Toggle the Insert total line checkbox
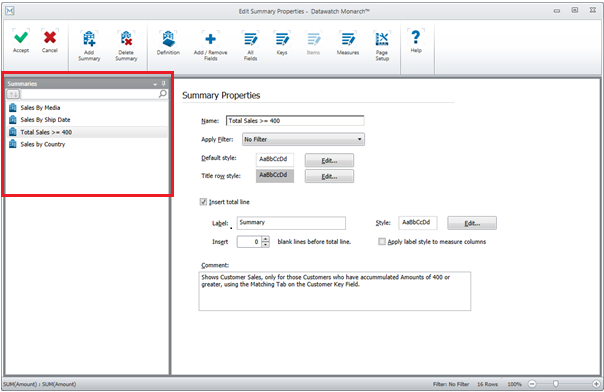This screenshot has width=604, height=392. (x=203, y=202)
